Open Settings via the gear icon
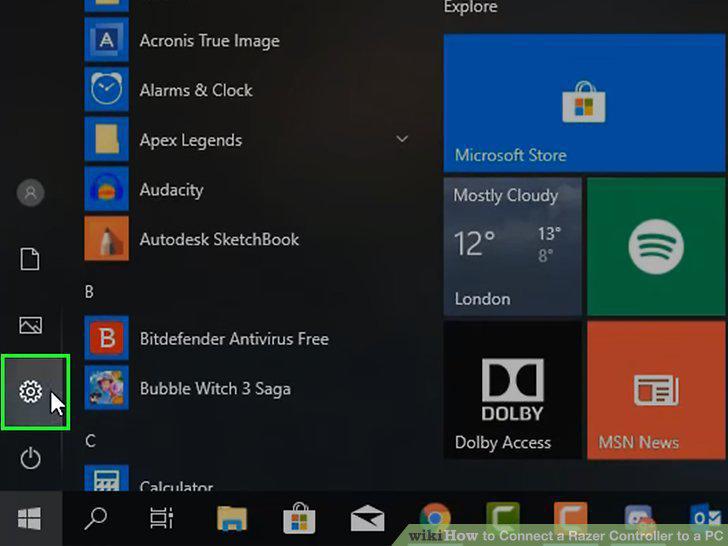Viewport: 728px width, 546px height. coord(31,391)
